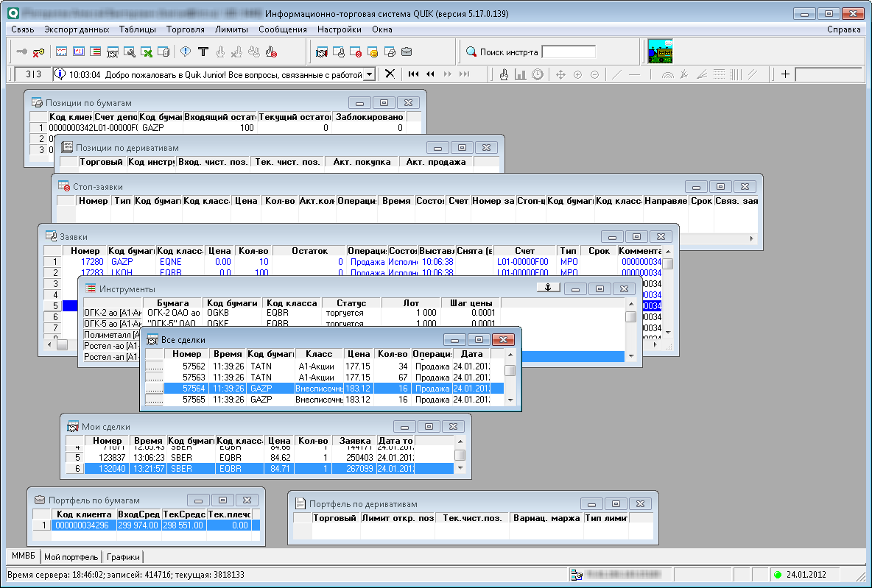This screenshot has width=872, height=588.
Task: Click the Вариац. маржа header in Портфель по деривативам
Action: (546, 518)
